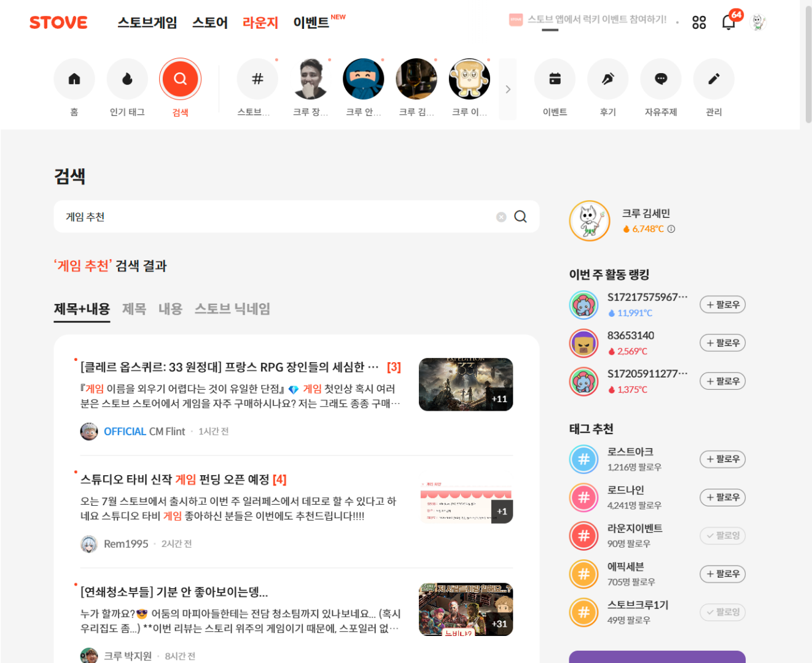Viewport: 812px width, 663px height.
Task: Open the 스튜디오 타비 신작 게임 post
Action: click(x=183, y=479)
